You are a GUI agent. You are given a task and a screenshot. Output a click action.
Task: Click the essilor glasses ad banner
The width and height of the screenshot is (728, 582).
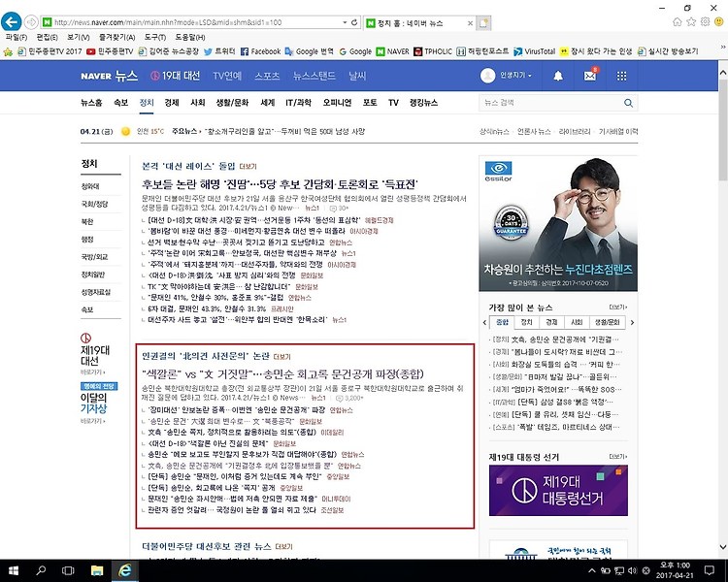pos(558,224)
